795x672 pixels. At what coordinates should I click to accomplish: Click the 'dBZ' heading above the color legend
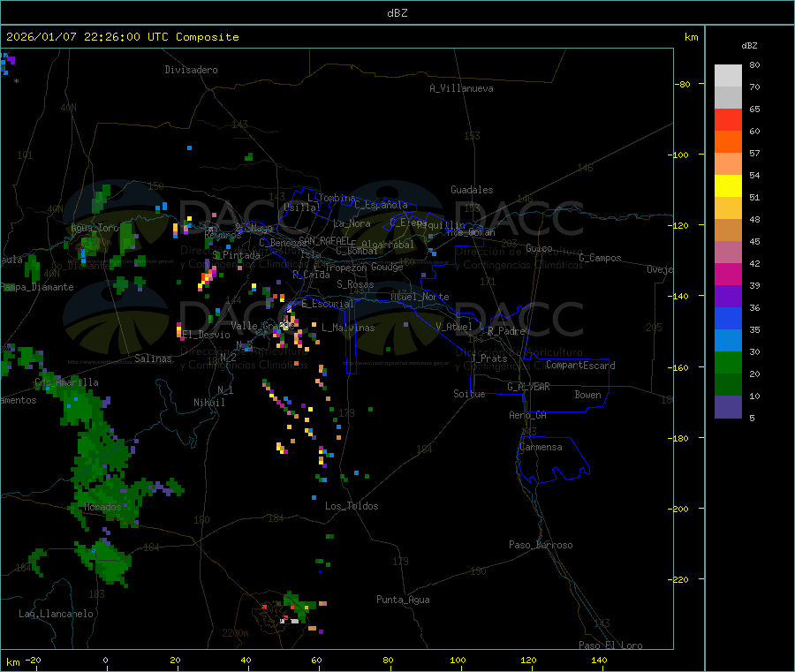[x=749, y=46]
